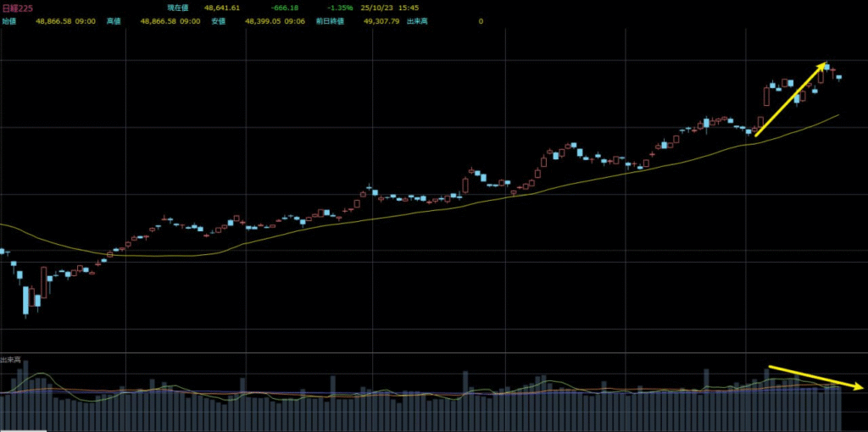Click the -1.35% percent change
This screenshot has height=432, width=868.
point(340,8)
